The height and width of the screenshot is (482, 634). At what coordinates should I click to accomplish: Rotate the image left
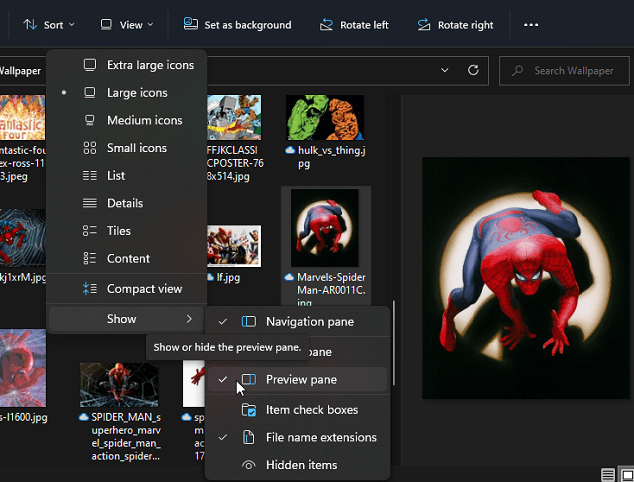[x=354, y=25]
